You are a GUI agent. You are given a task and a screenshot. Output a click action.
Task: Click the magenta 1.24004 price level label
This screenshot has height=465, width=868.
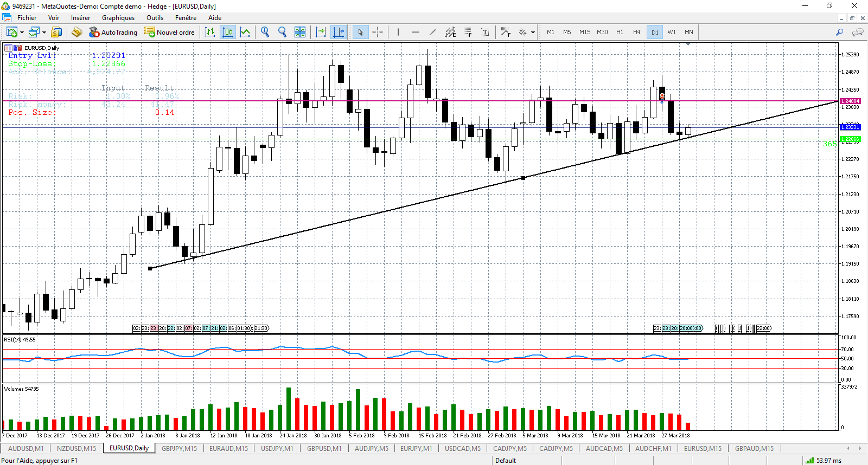pos(850,101)
